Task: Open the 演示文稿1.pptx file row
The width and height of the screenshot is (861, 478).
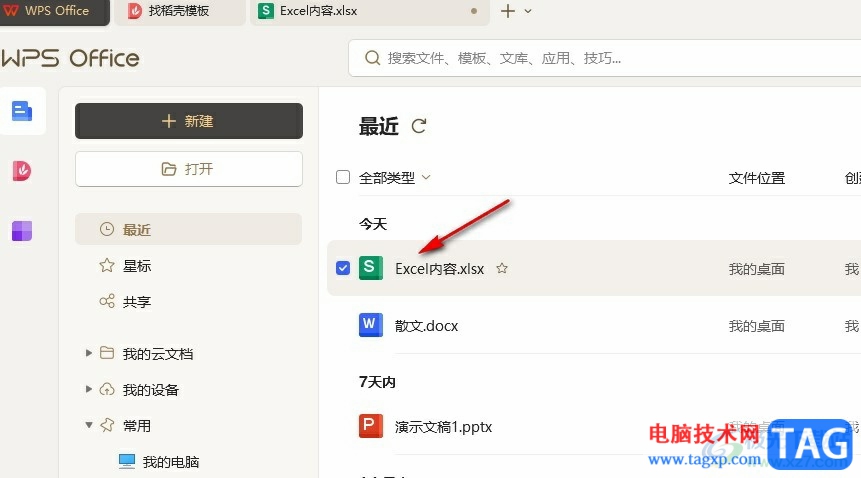Action: pos(594,426)
